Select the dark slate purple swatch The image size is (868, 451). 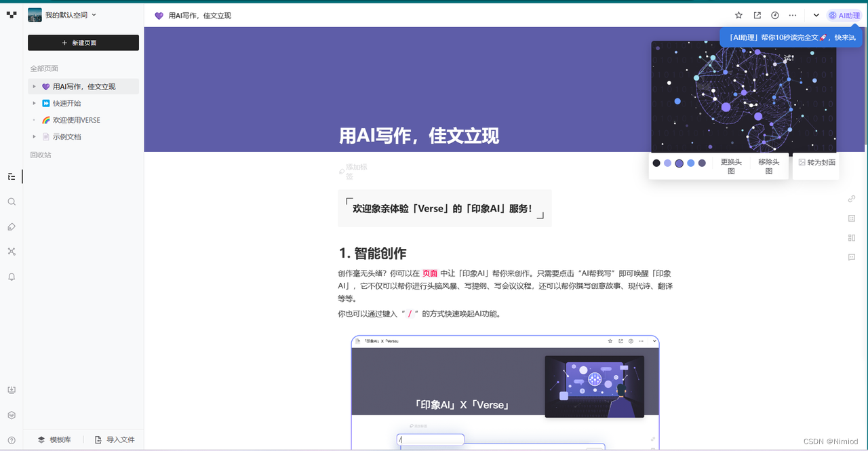702,163
